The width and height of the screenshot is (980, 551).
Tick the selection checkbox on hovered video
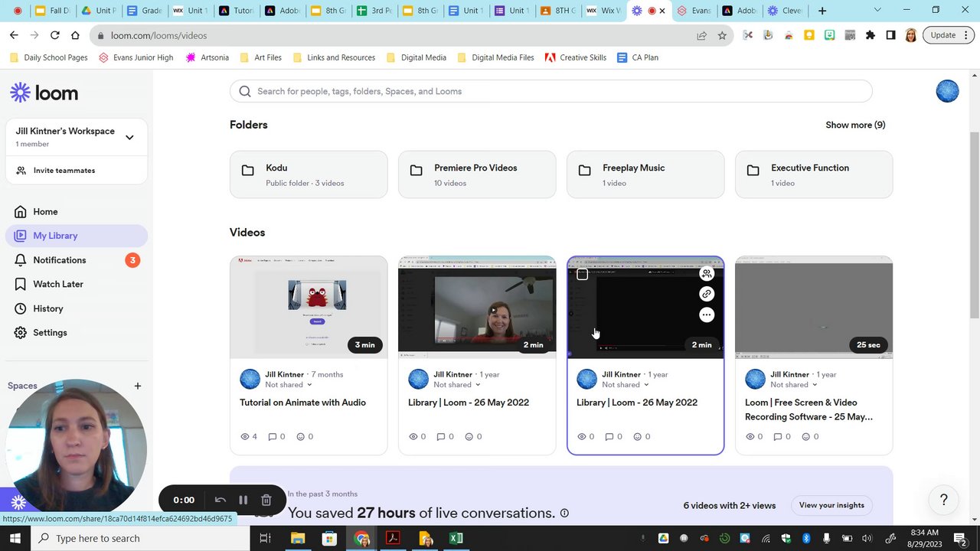click(x=582, y=274)
